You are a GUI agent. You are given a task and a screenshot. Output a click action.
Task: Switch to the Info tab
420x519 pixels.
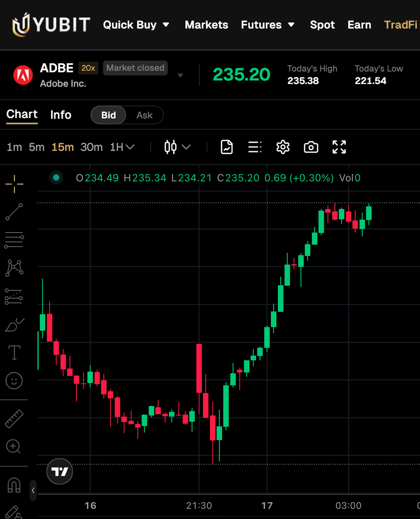point(60,115)
